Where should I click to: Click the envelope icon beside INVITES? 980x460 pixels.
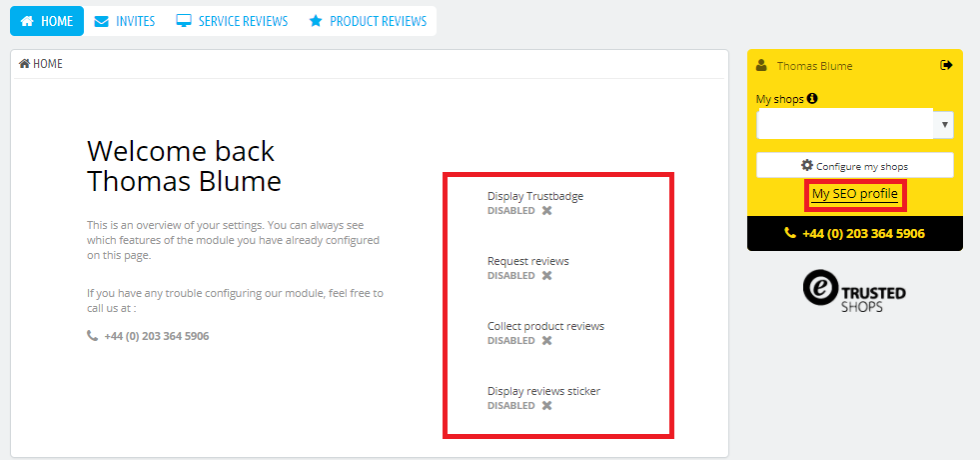(x=101, y=21)
